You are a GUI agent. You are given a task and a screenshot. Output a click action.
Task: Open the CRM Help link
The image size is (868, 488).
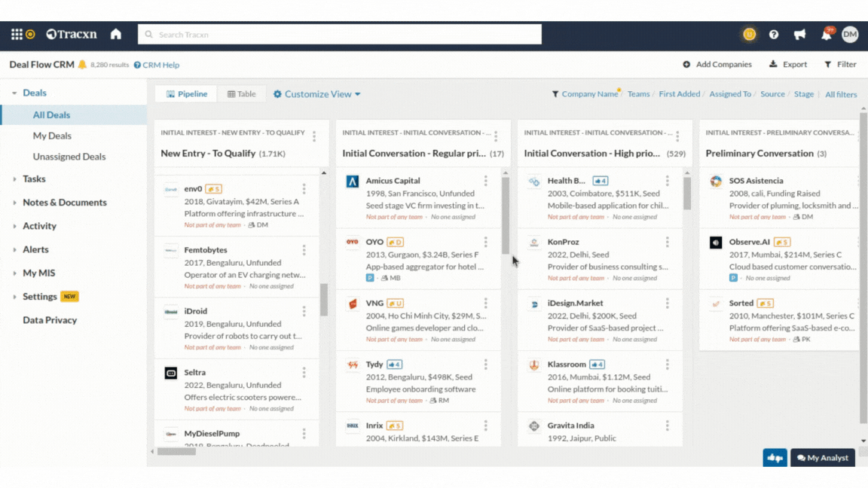click(157, 66)
